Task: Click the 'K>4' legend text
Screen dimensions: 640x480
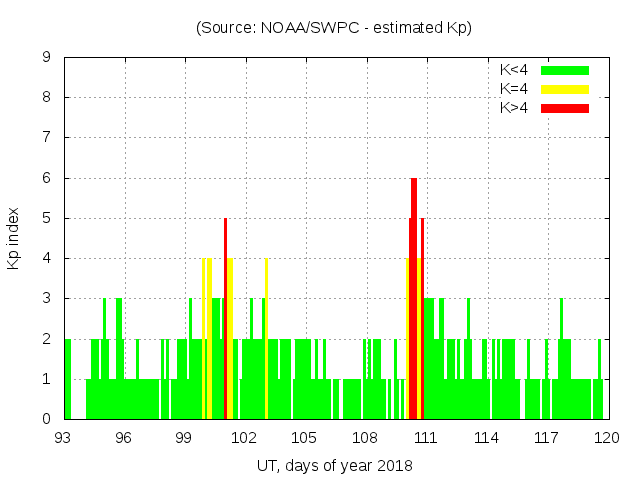Action: click(513, 107)
